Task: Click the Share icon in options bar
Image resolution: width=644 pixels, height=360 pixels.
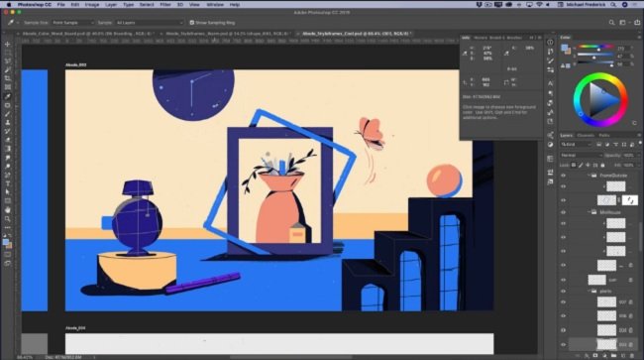Action: click(x=637, y=23)
